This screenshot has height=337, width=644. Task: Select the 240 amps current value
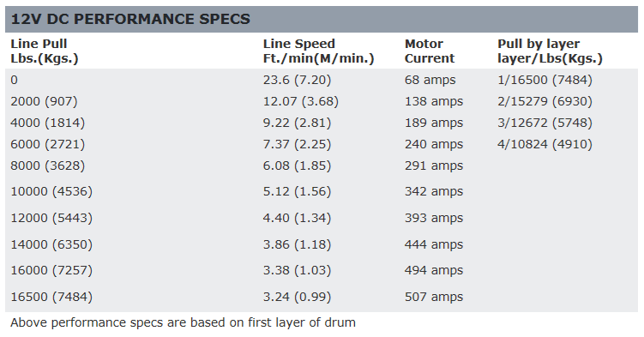[434, 144]
